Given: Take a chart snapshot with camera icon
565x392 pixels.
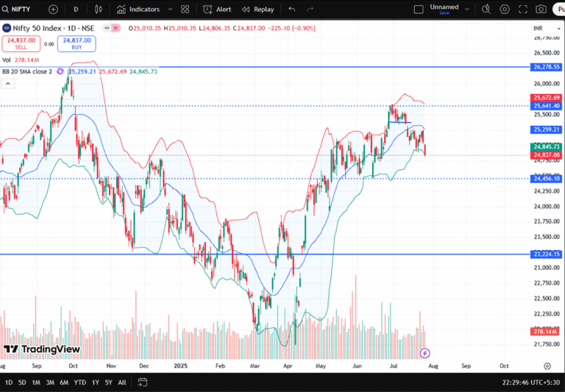Looking at the screenshot, I should [541, 10].
